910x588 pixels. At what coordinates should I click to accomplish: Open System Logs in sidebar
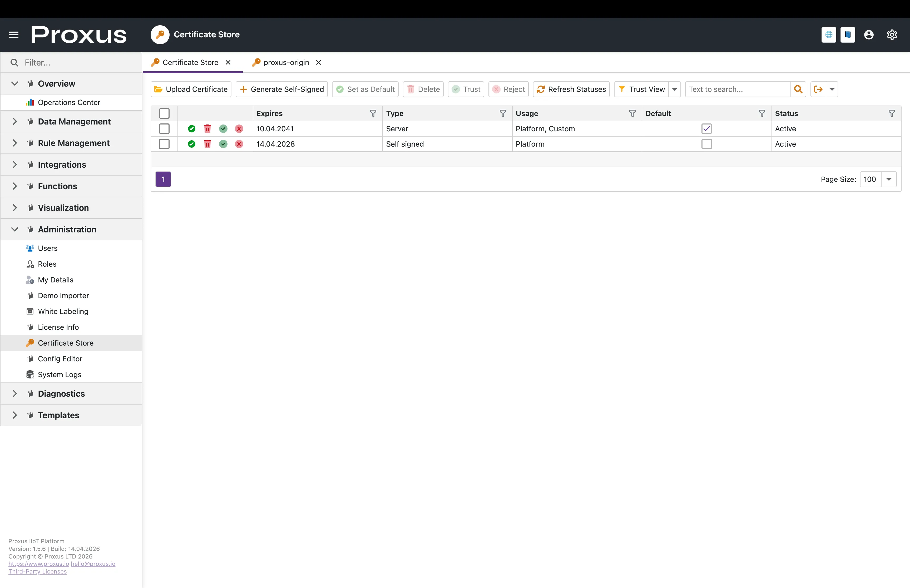pos(60,375)
